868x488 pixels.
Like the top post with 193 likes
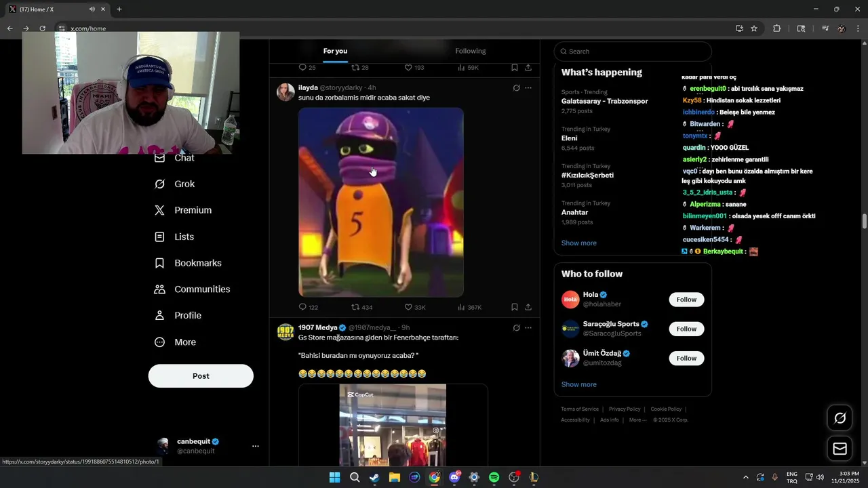tap(414, 68)
